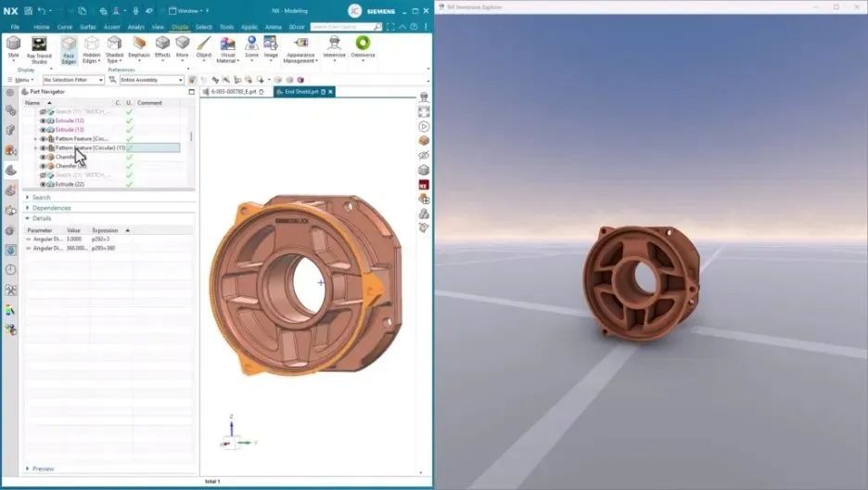This screenshot has height=490, width=868.
Task: Click the red NX icon in right sidebar
Action: (x=424, y=185)
